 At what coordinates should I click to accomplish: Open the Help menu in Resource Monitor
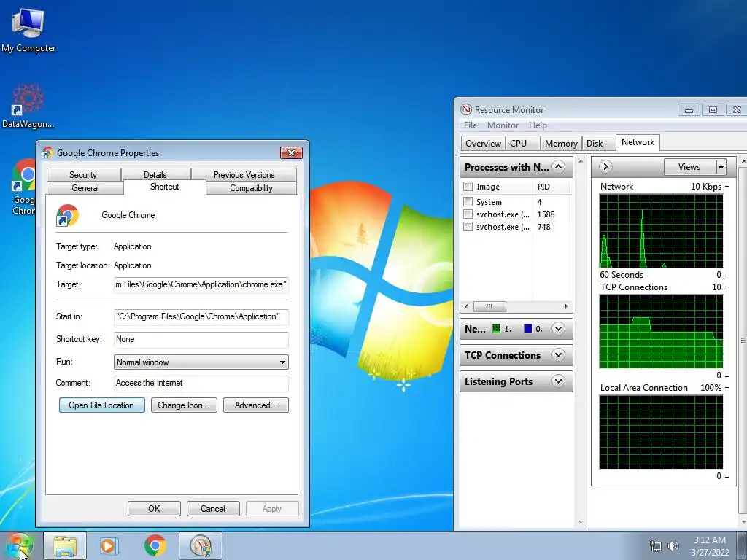[x=538, y=125]
